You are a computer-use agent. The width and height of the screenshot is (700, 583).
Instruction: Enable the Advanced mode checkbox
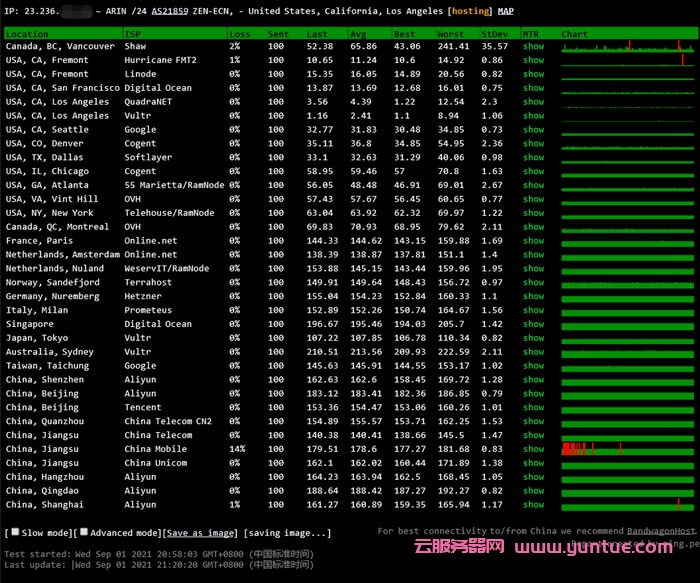coord(85,532)
